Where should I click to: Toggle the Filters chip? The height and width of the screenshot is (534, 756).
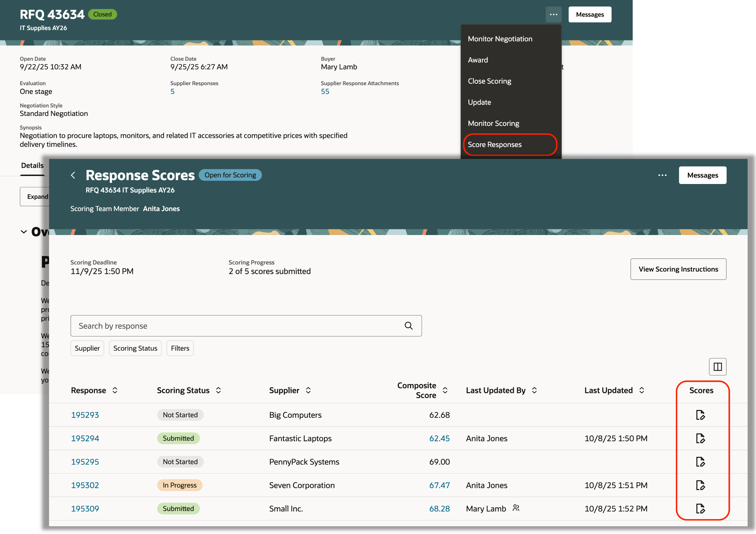pos(180,348)
